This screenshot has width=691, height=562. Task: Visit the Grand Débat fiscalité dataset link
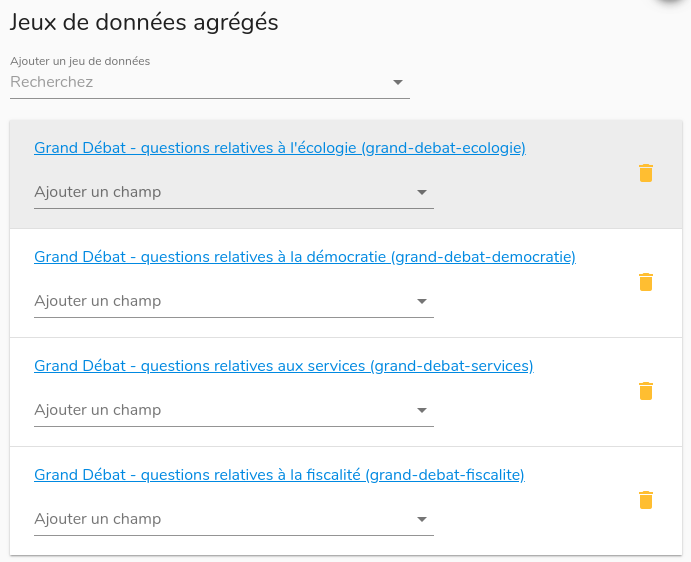[x=280, y=475]
